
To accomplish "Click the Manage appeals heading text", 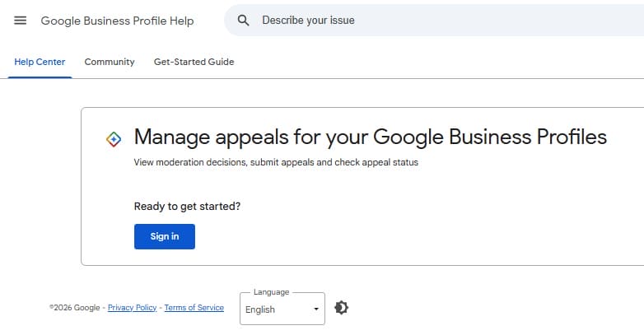I will 370,137.
